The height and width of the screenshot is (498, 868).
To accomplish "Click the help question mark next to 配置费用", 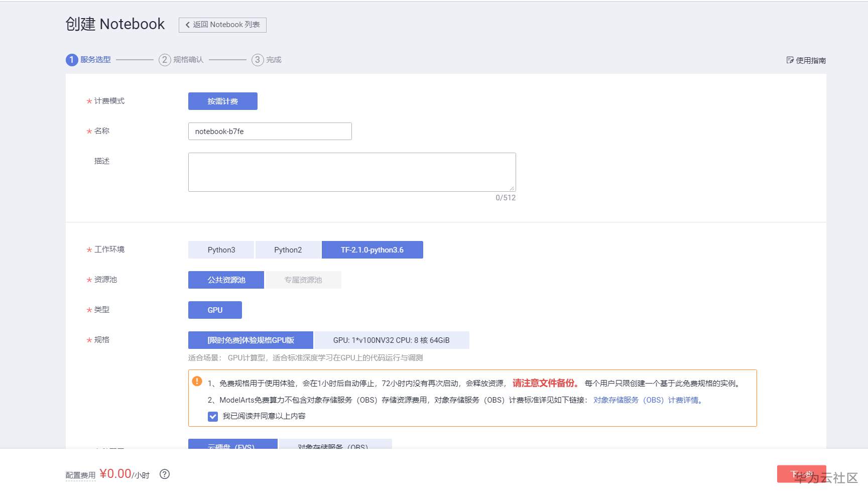I will point(165,474).
